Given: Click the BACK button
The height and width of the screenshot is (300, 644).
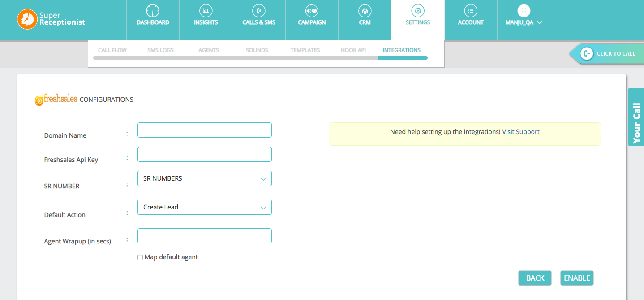Looking at the screenshot, I should [535, 278].
